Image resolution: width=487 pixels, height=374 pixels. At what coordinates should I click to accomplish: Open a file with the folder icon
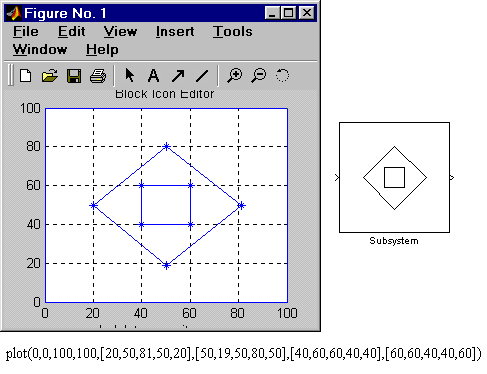[x=50, y=76]
